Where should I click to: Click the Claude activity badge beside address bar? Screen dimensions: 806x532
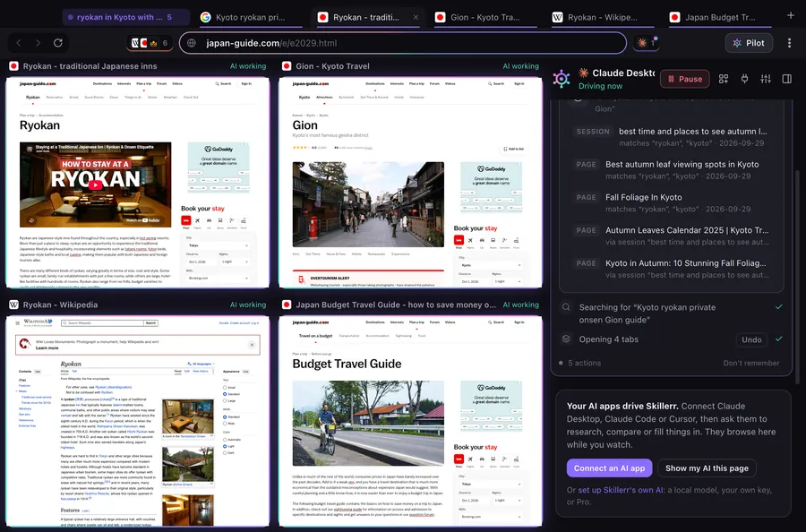point(647,43)
